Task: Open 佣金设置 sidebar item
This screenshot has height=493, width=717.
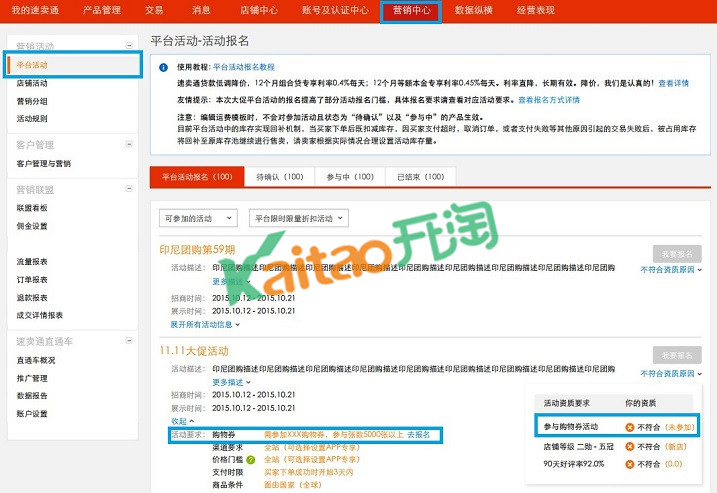Action: click(32, 226)
